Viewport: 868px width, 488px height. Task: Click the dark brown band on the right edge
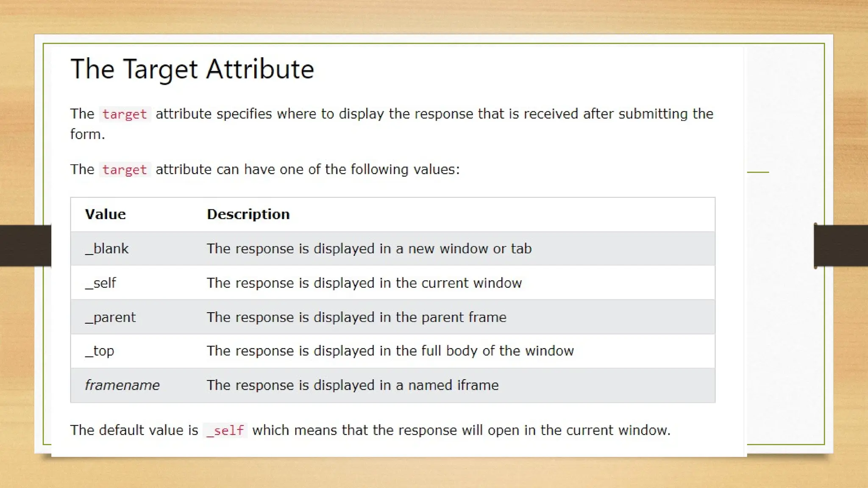click(841, 246)
